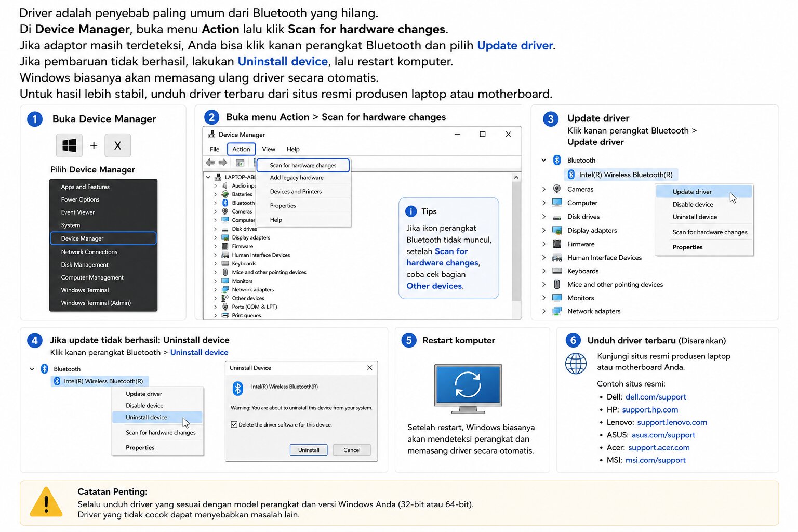Click the restart monitor icon with circular arrows
Screen dimensions: 798x532
(468, 389)
